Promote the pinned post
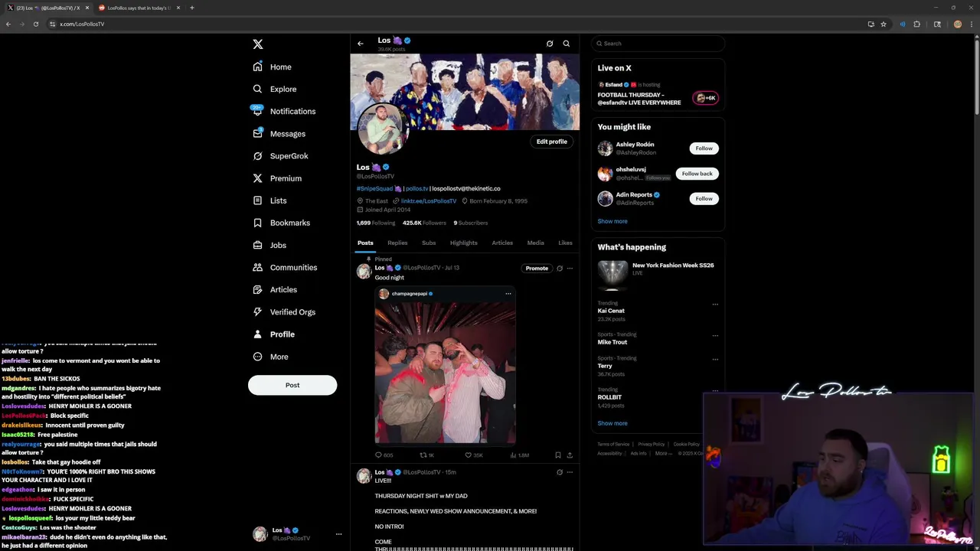Screen dimensions: 980x551 coord(537,268)
